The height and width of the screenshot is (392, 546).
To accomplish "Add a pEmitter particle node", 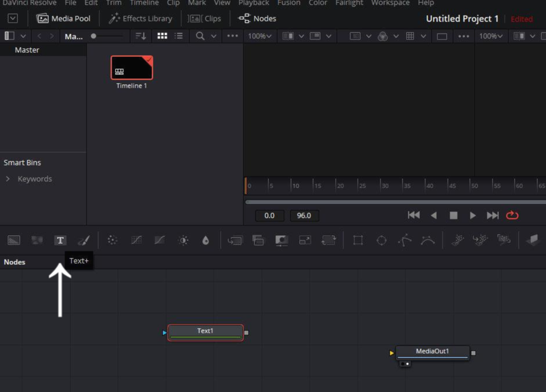I will [458, 240].
